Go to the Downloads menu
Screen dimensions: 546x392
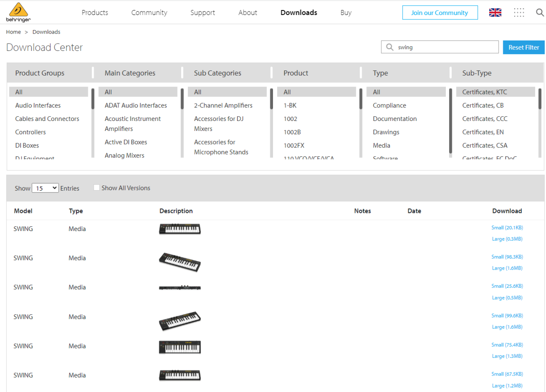(299, 13)
